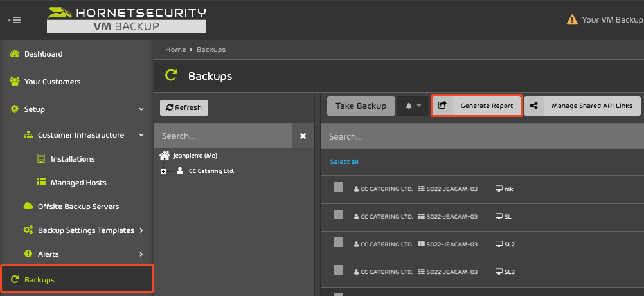The height and width of the screenshot is (296, 644).
Task: Open the bell notifications dropdown
Action: (413, 106)
